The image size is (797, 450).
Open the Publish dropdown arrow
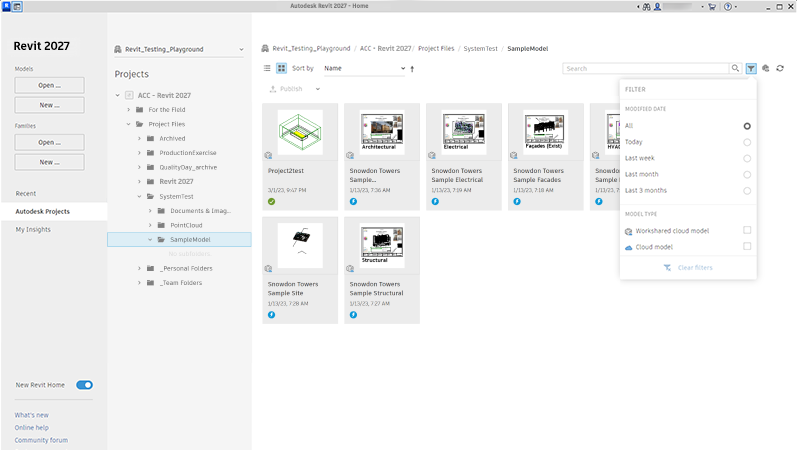coord(318,89)
